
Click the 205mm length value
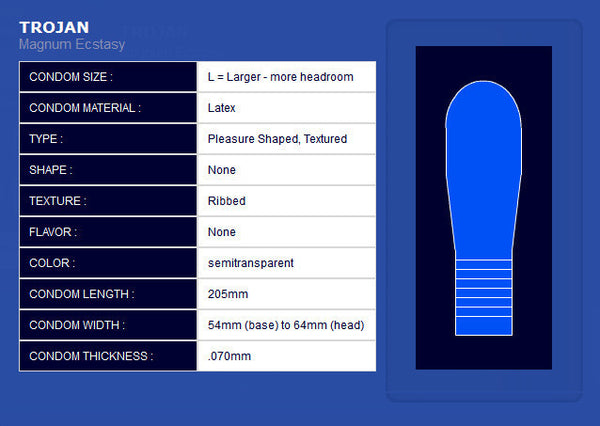click(x=286, y=294)
